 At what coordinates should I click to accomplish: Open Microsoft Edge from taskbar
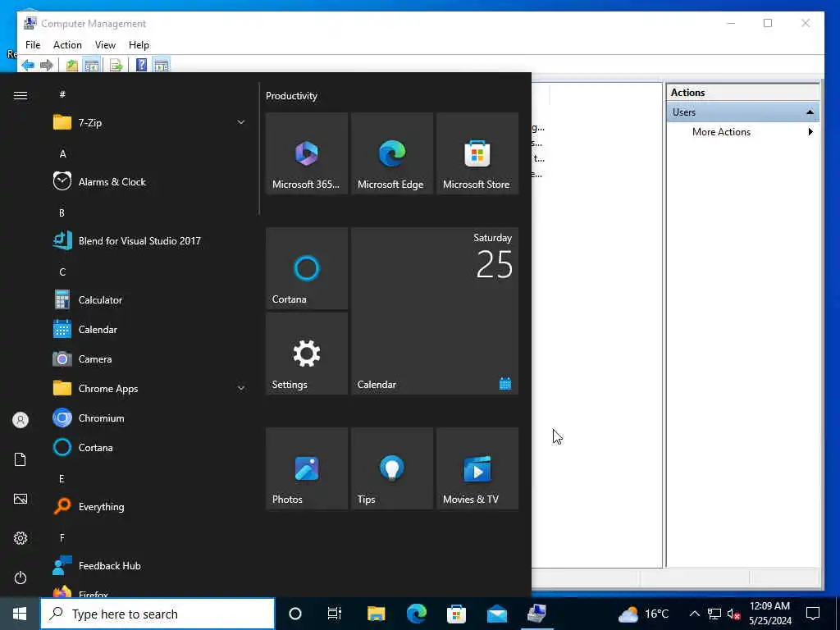(x=416, y=614)
